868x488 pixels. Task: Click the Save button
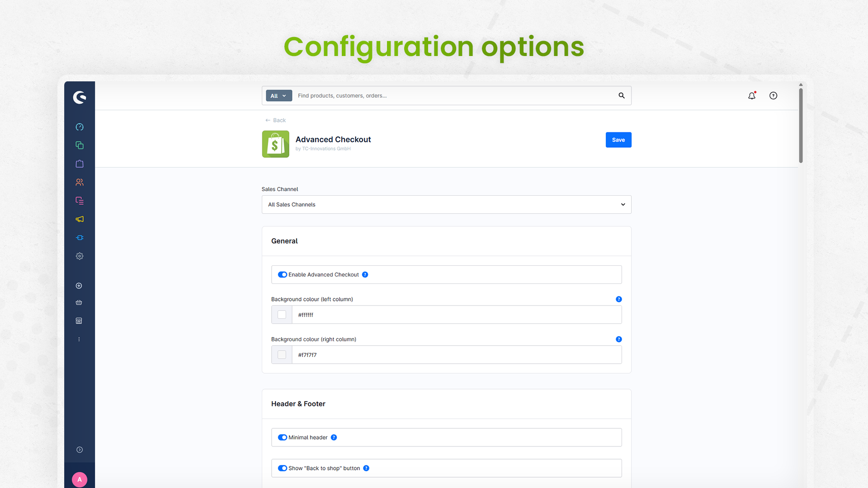(x=618, y=140)
